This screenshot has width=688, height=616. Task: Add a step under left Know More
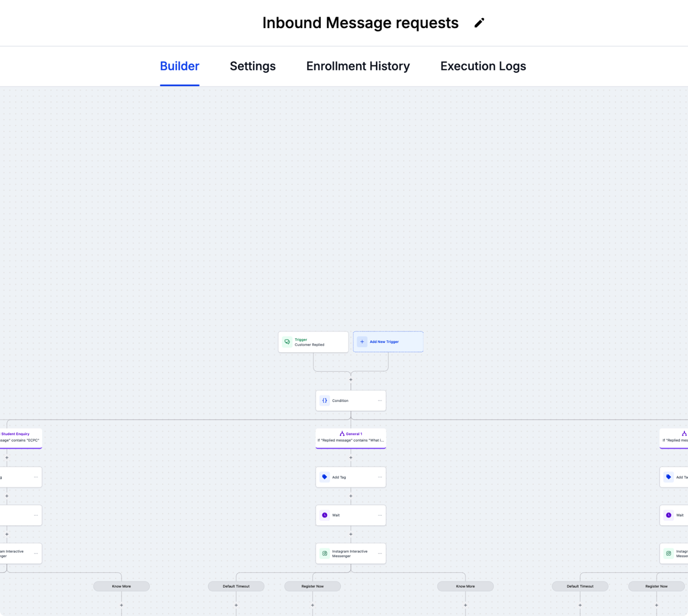click(x=121, y=605)
